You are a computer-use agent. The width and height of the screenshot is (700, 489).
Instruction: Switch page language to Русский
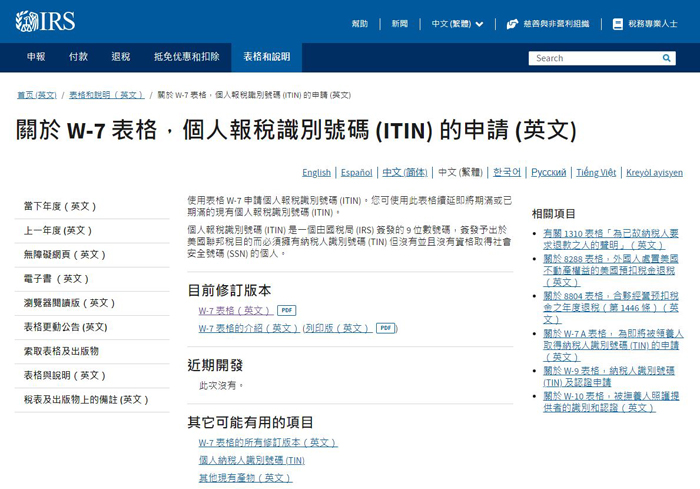548,173
